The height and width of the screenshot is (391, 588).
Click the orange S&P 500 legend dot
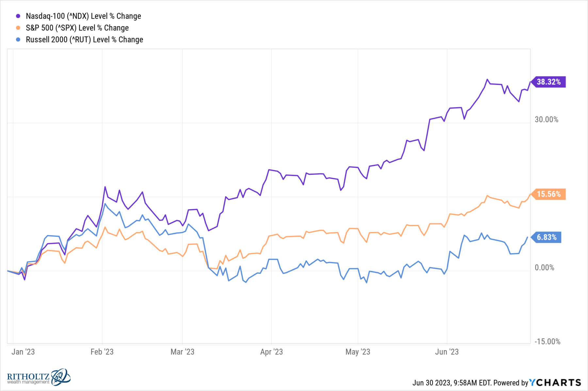click(18, 28)
